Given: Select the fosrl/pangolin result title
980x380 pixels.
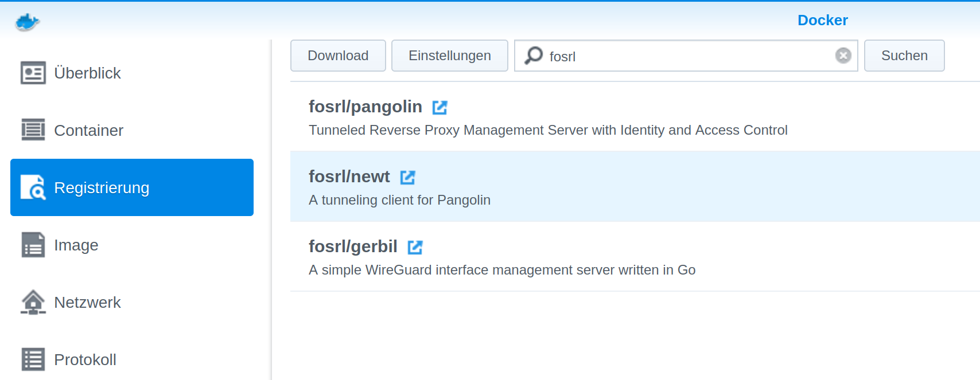Looking at the screenshot, I should point(365,107).
